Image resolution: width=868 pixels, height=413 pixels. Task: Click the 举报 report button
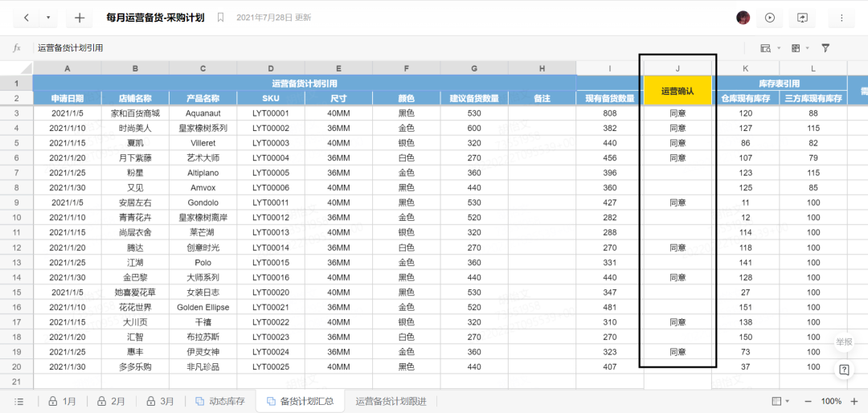tap(844, 342)
